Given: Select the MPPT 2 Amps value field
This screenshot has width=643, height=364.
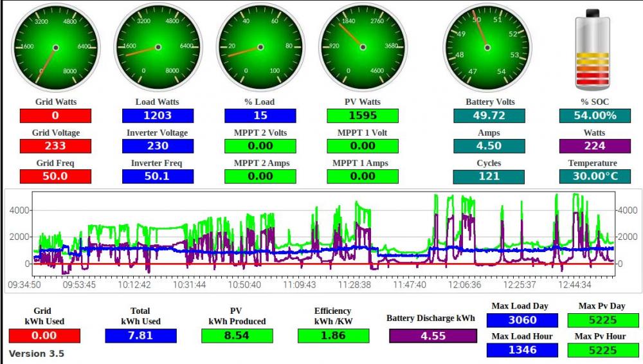Looking at the screenshot, I should coord(260,176).
